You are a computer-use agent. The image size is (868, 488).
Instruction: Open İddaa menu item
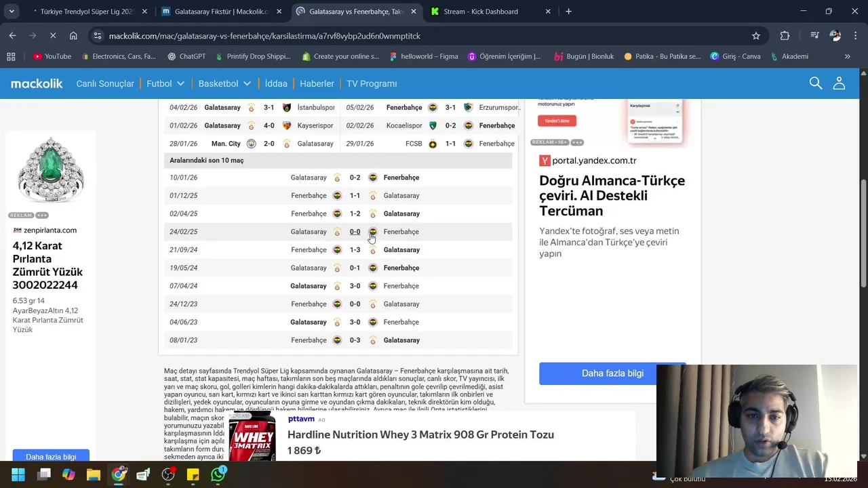[x=276, y=83]
